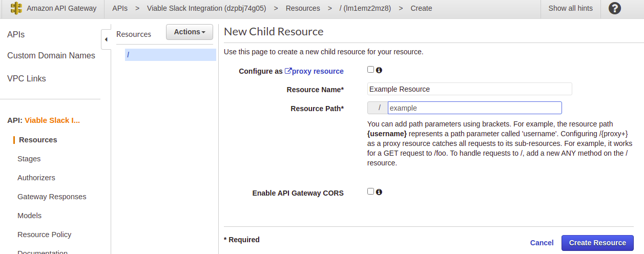Click the Resource Name* label
This screenshot has width=644, height=254.
pos(315,90)
